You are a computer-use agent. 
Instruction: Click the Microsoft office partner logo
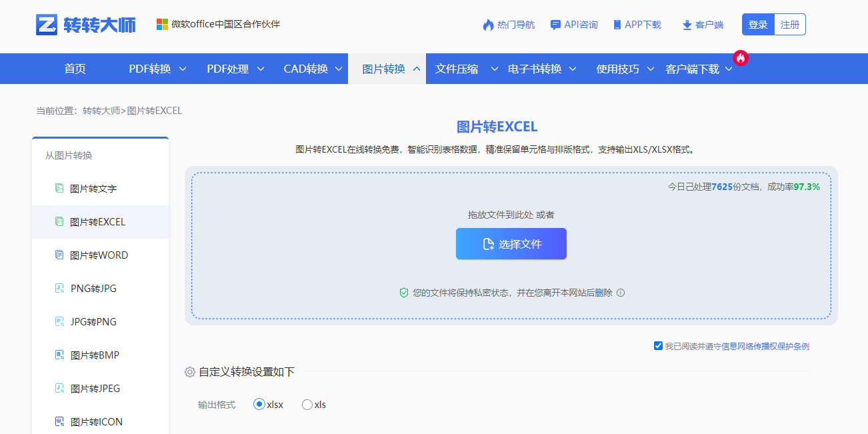[x=162, y=24]
